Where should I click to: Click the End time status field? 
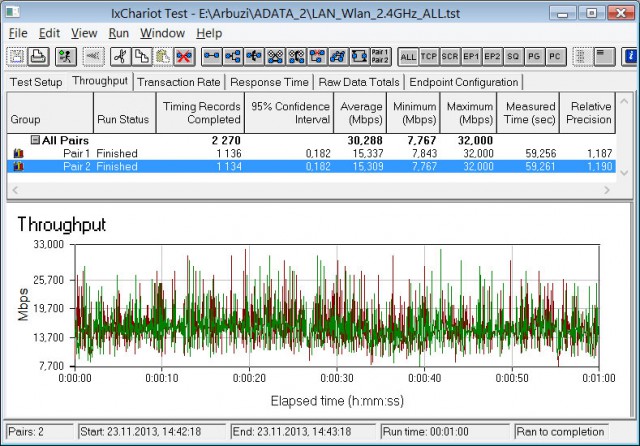click(x=303, y=432)
